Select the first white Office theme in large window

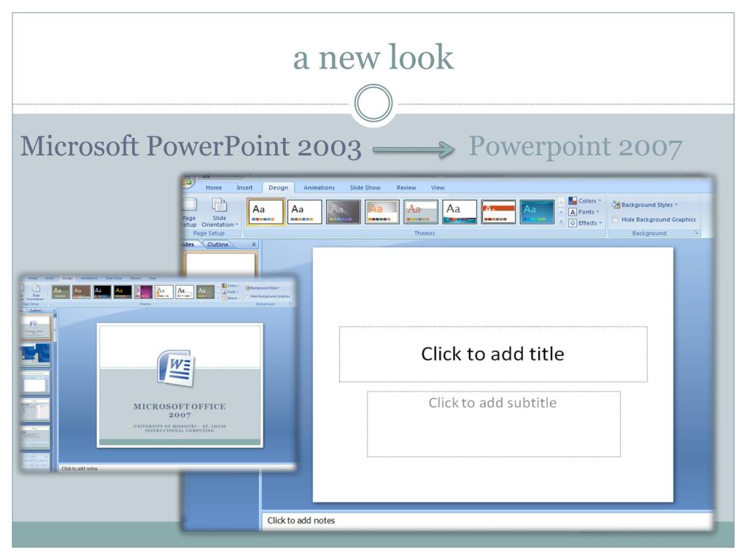[x=266, y=211]
